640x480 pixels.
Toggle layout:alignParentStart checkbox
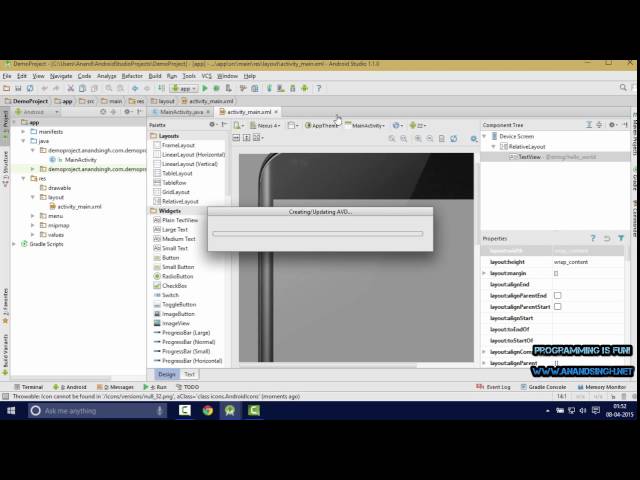point(558,306)
